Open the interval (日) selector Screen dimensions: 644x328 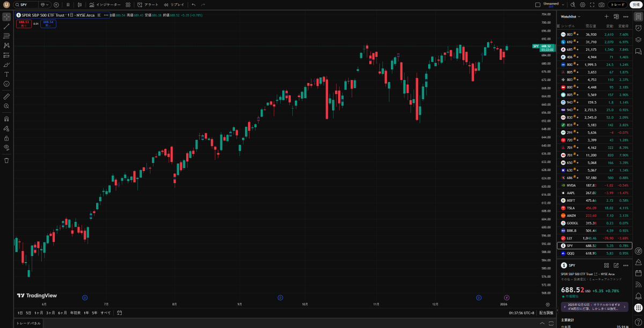click(68, 5)
